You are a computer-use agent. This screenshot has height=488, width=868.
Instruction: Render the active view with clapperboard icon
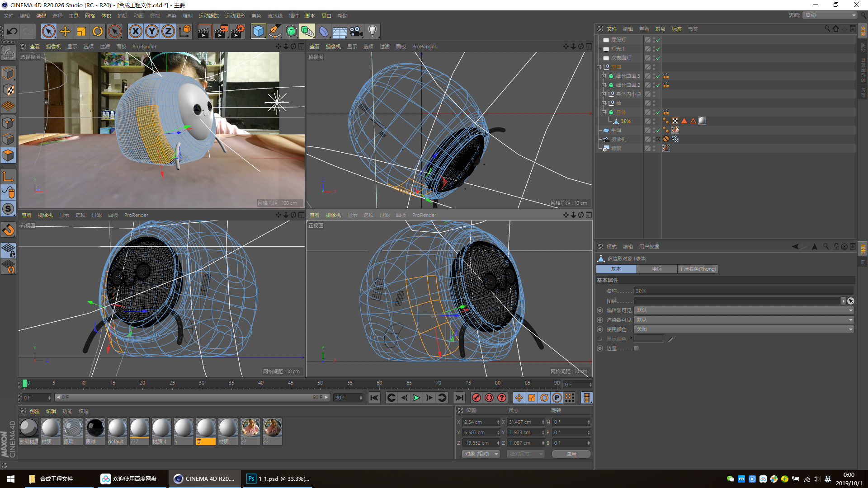pos(204,31)
